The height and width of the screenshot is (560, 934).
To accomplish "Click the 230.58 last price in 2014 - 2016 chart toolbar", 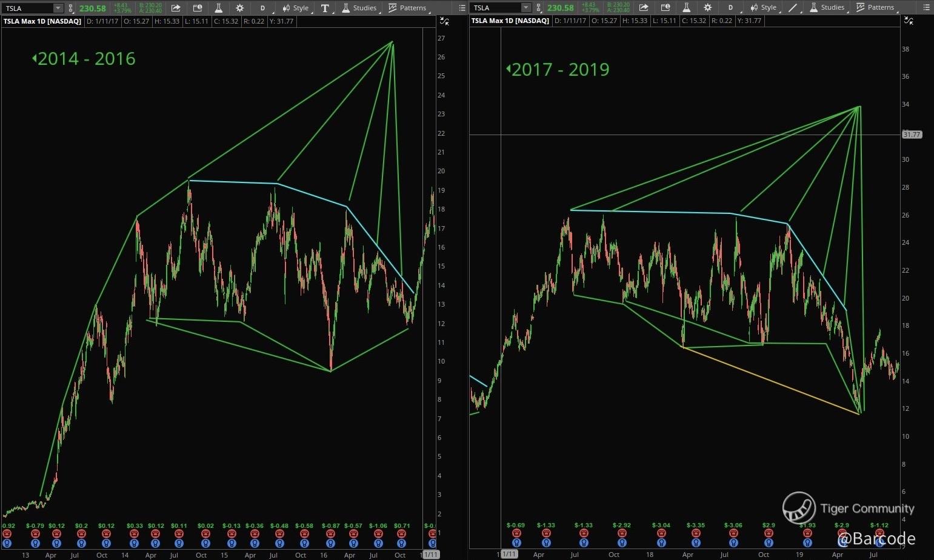I will coord(92,8).
